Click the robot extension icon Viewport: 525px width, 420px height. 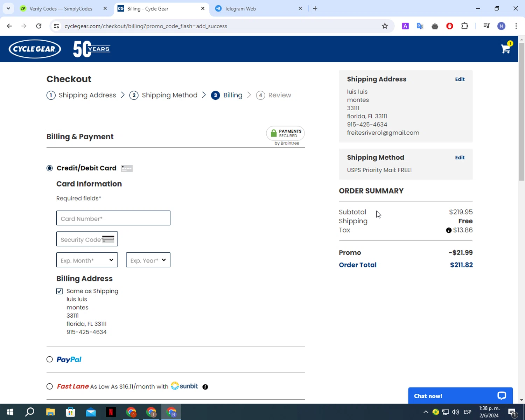[435, 26]
